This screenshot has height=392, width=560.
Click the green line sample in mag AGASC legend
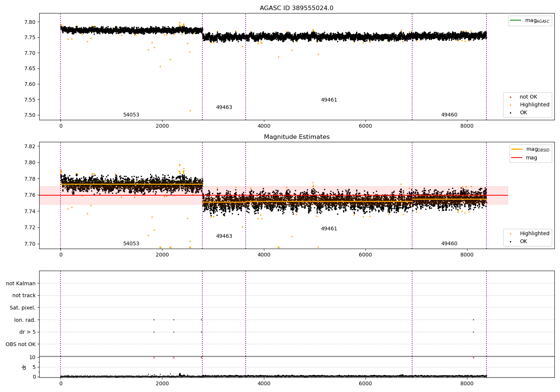(516, 21)
